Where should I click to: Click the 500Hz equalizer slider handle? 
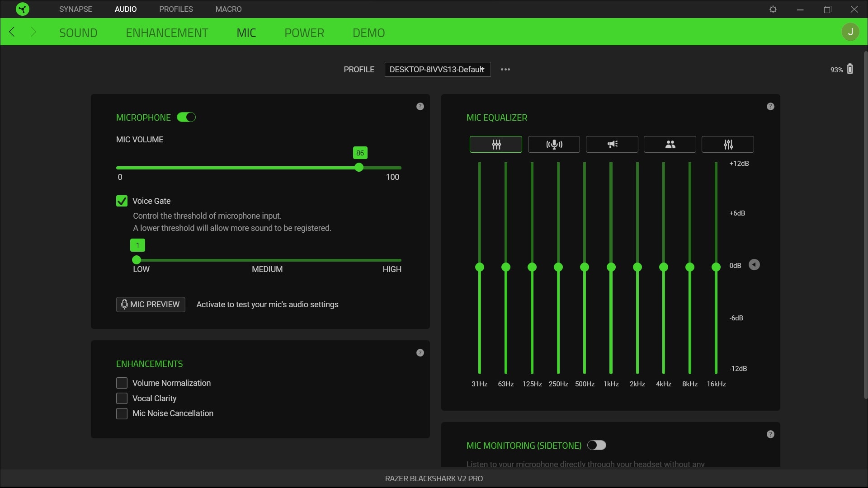(585, 267)
